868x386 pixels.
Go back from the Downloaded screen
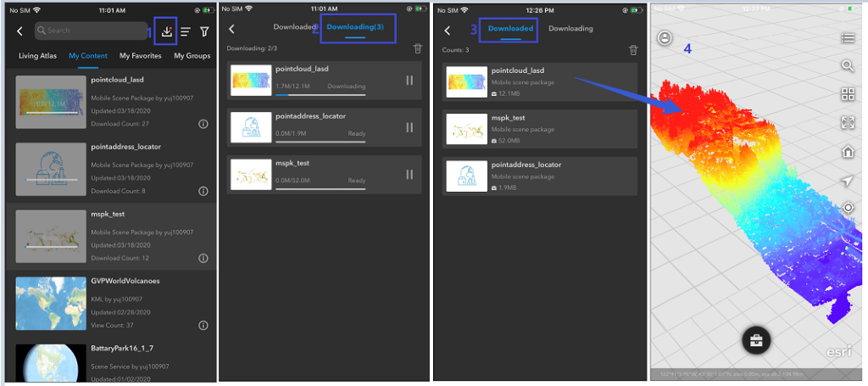(448, 31)
